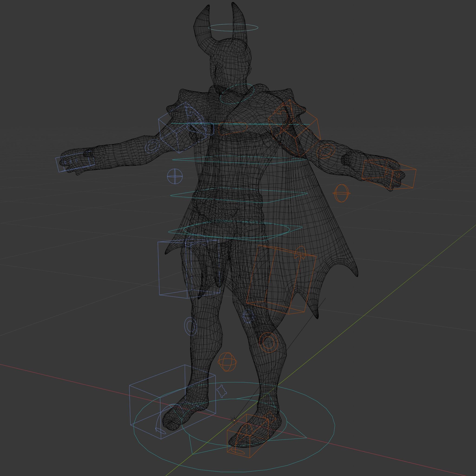Select the blue arm pole sphere
This screenshot has height=476, width=476.
pyautogui.click(x=175, y=176)
